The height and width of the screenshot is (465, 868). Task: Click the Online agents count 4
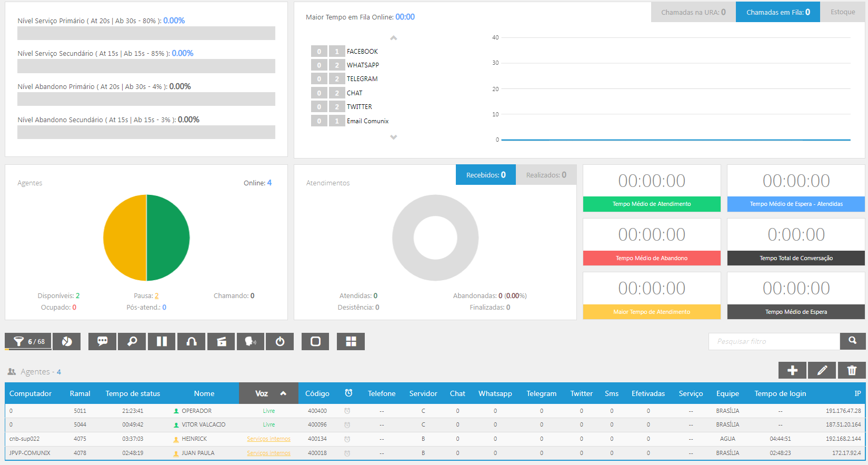pyautogui.click(x=270, y=183)
